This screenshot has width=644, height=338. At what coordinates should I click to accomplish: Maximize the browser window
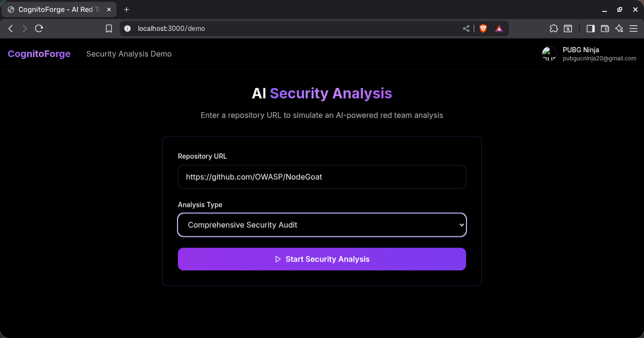(x=619, y=10)
